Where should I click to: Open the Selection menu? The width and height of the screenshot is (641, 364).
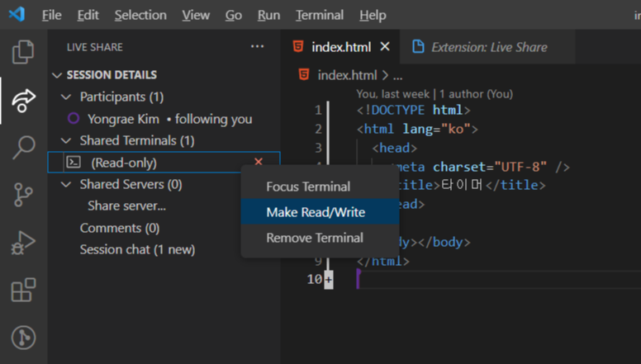tap(140, 15)
